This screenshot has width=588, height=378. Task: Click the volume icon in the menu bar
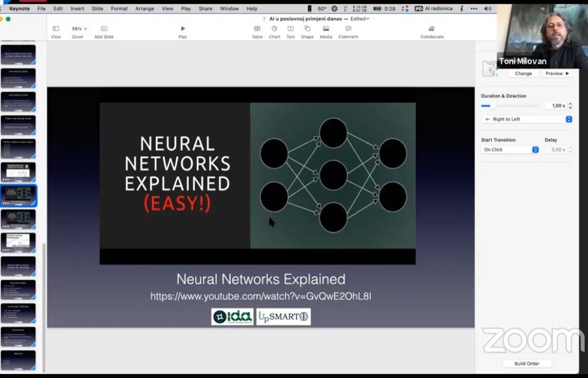pyautogui.click(x=488, y=8)
